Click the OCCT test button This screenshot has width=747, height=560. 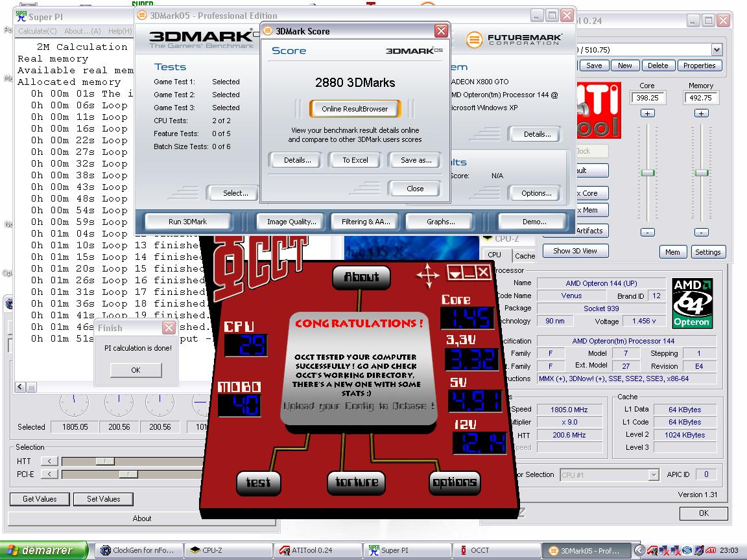click(x=258, y=482)
